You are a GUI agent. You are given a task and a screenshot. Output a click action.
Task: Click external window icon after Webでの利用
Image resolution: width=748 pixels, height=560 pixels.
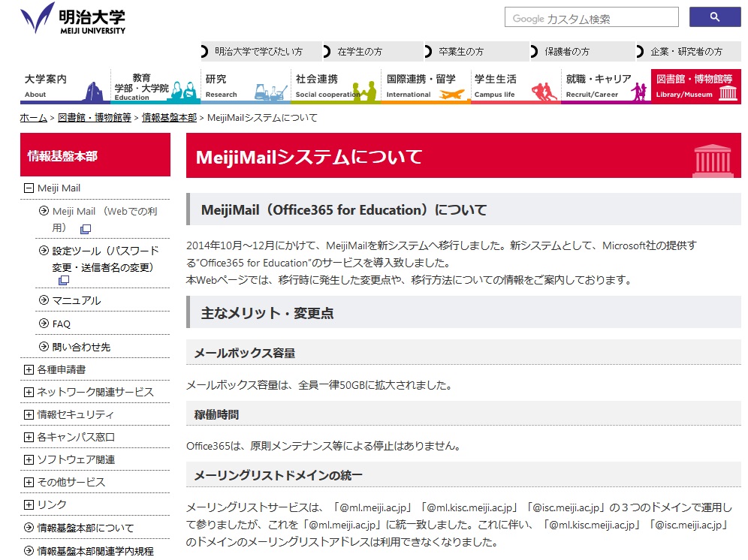point(86,229)
